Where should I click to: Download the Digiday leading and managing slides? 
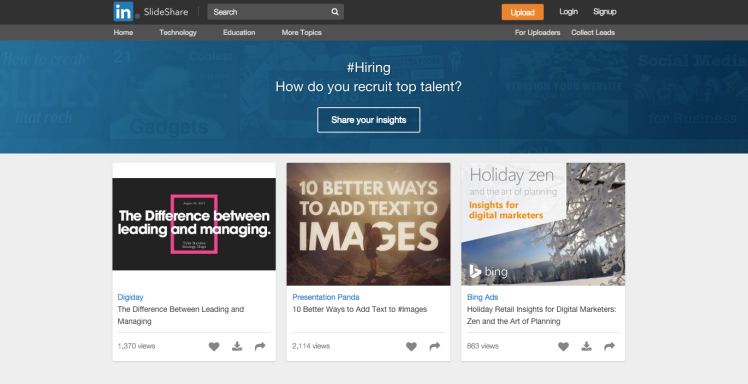[x=237, y=346]
